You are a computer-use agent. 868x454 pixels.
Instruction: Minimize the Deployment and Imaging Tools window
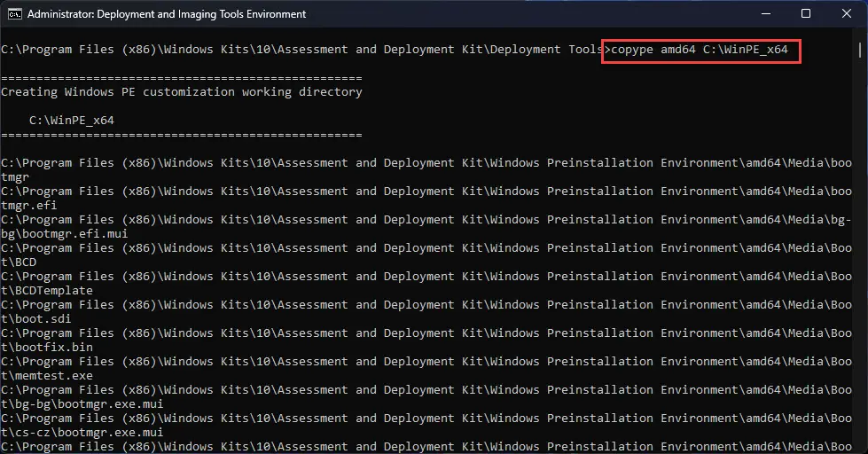click(x=766, y=14)
